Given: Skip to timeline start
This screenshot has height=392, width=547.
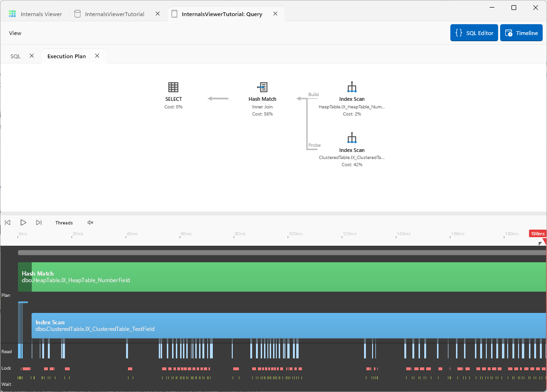Looking at the screenshot, I should point(8,223).
